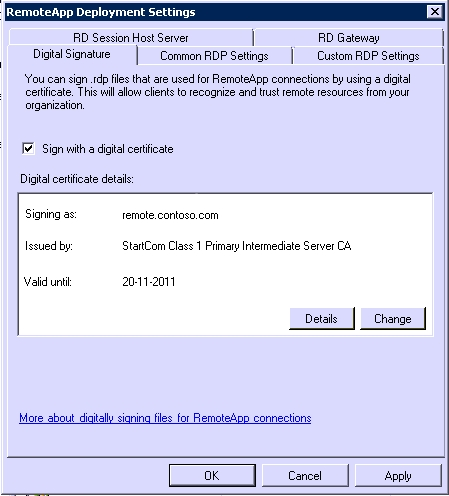This screenshot has height=496, width=449.
Task: Click the 'Digital certificate details:' label
Action: (x=77, y=179)
